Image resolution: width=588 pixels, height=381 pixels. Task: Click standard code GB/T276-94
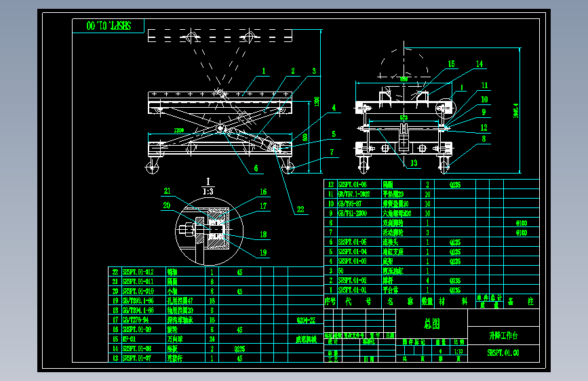pos(136,320)
